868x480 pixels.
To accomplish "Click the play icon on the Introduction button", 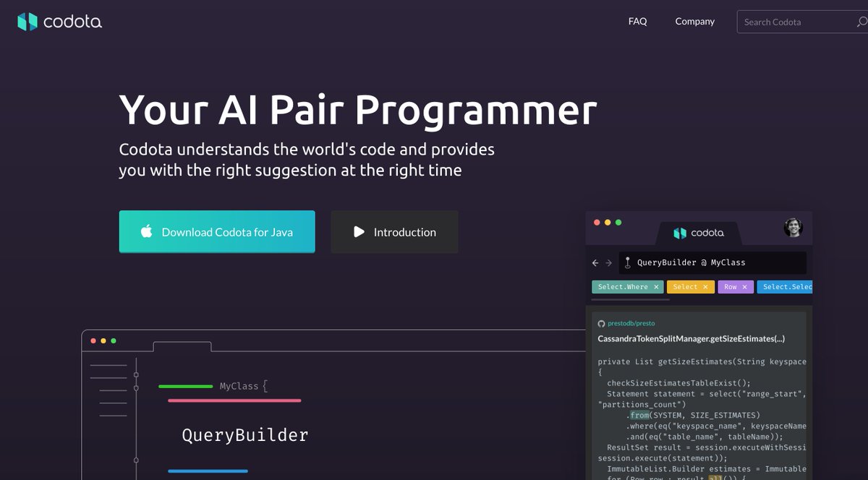I will [359, 232].
